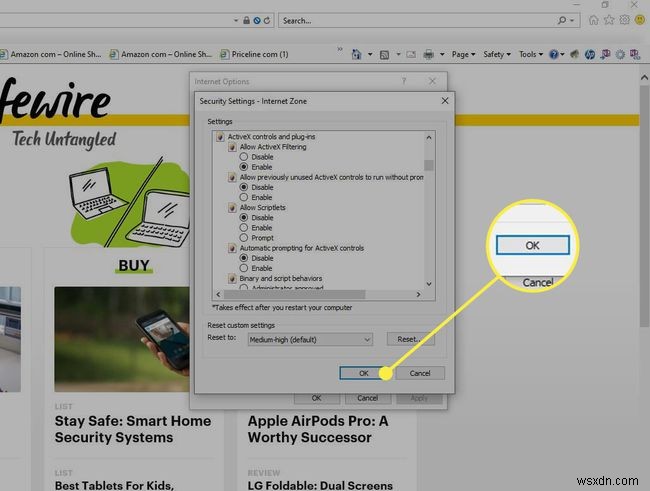Click the browser Home icon
Screen dimensions: 650x491
click(x=594, y=20)
